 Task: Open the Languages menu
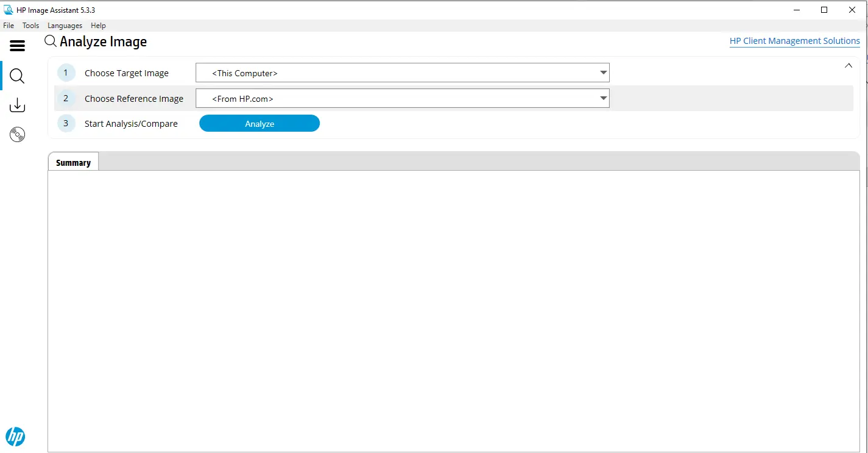pyautogui.click(x=65, y=26)
